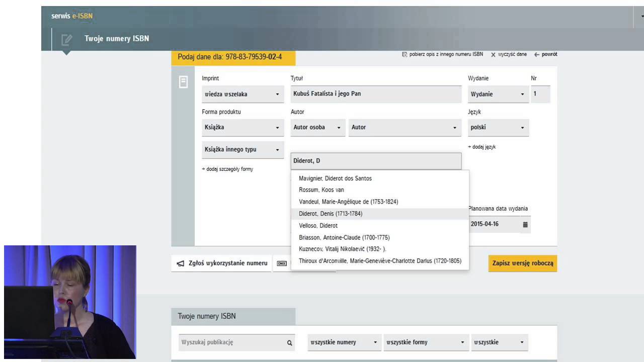
Task: Open the 'wszystkie numery' filter dropdown
Action: [x=344, y=342]
